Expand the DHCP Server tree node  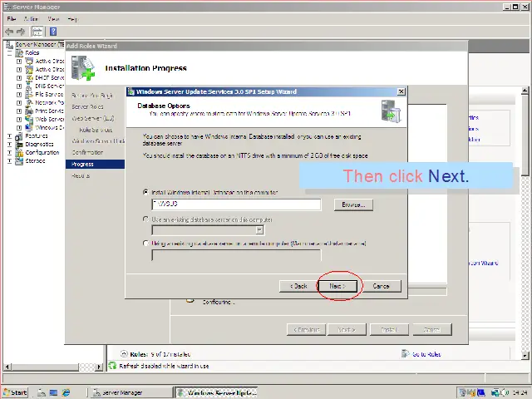point(19,77)
